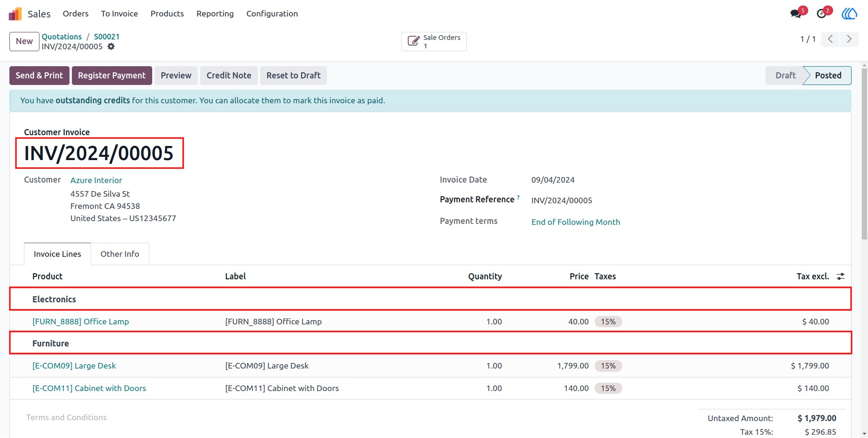868x438 pixels.
Task: Go to previous record arrow
Action: point(830,39)
